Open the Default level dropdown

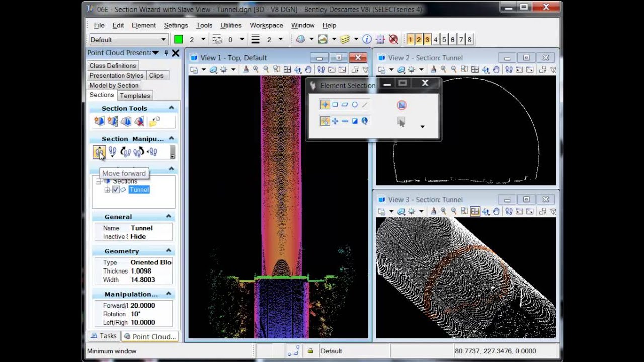(163, 39)
